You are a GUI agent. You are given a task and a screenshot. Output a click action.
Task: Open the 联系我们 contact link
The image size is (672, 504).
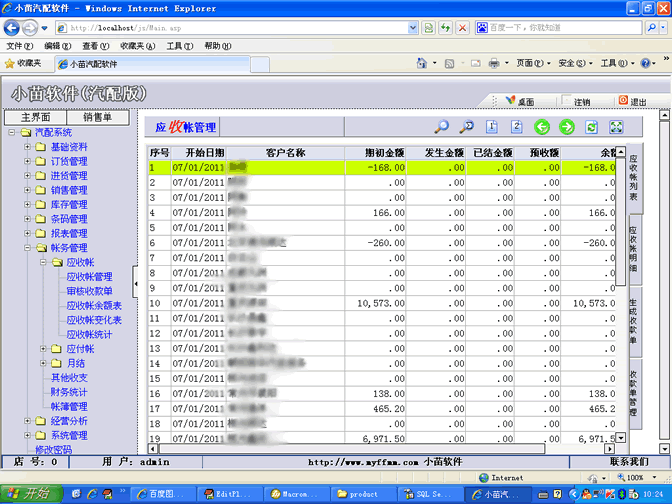pos(629,462)
